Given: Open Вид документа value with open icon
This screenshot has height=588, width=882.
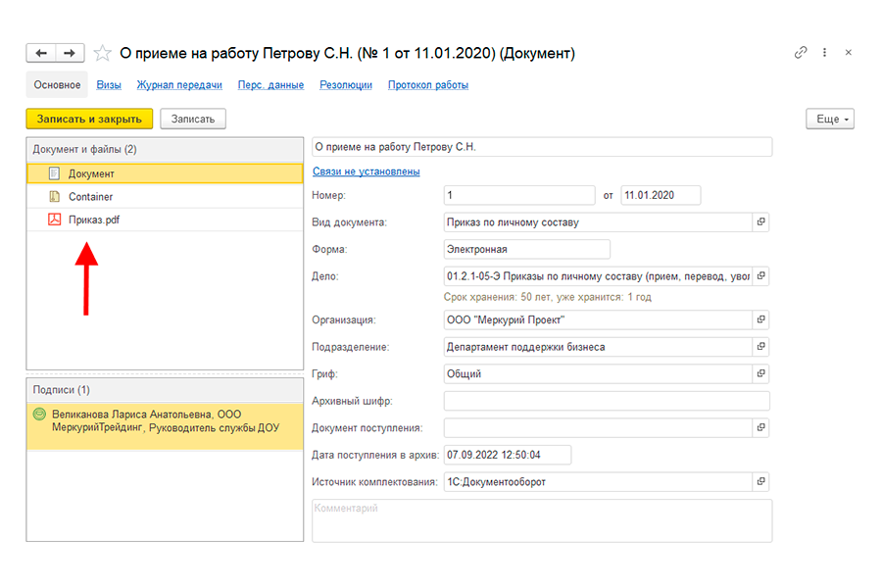Looking at the screenshot, I should click(761, 222).
